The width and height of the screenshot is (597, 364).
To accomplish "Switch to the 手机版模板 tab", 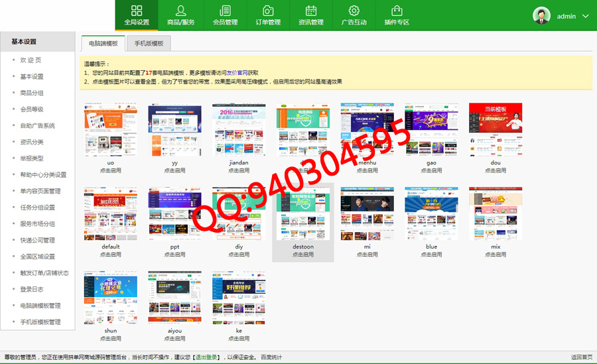I will (x=149, y=44).
